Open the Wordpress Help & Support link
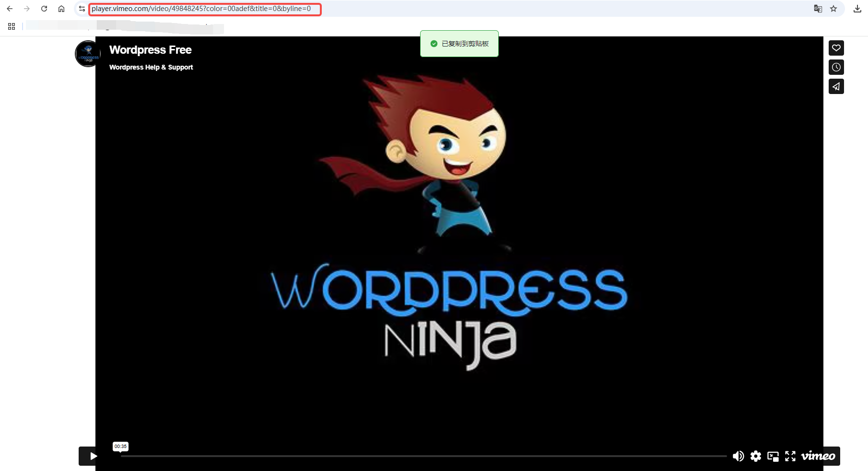The height and width of the screenshot is (471, 868). pyautogui.click(x=151, y=67)
